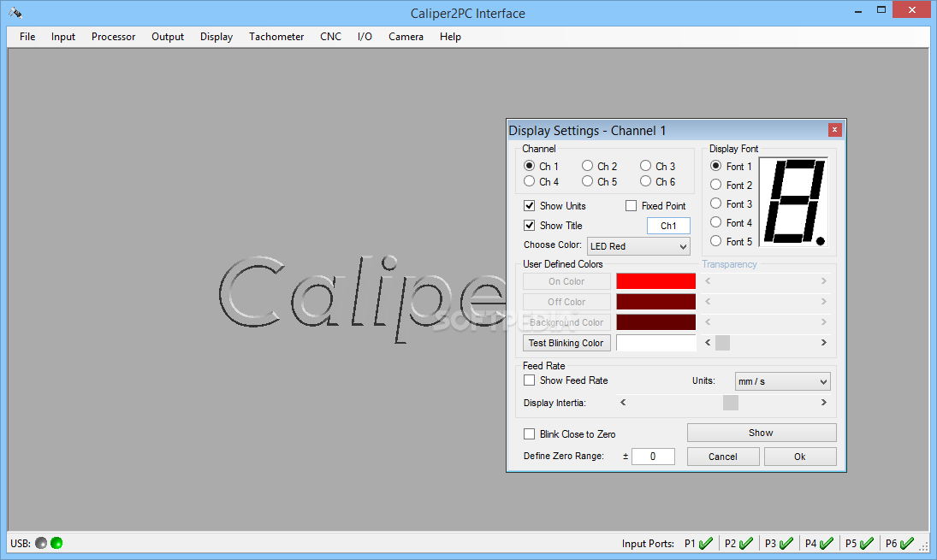Click the seven-segment font preview
This screenshot has height=560, width=937.
[x=793, y=203]
